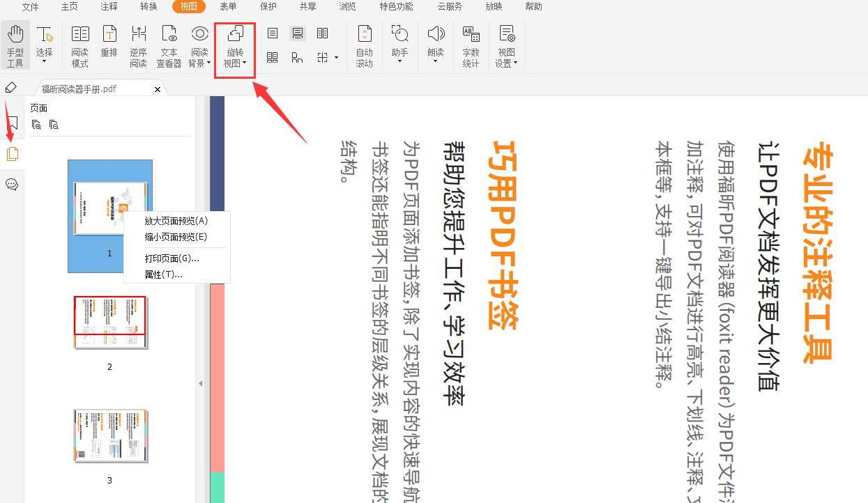Click enlarge thumbnails icon in Pages panel
The image size is (868, 503).
click(36, 125)
